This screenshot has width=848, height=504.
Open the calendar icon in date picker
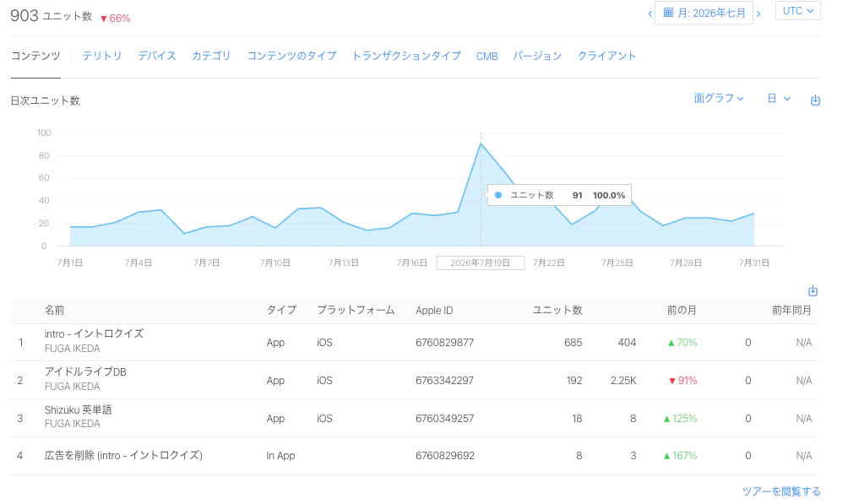668,13
